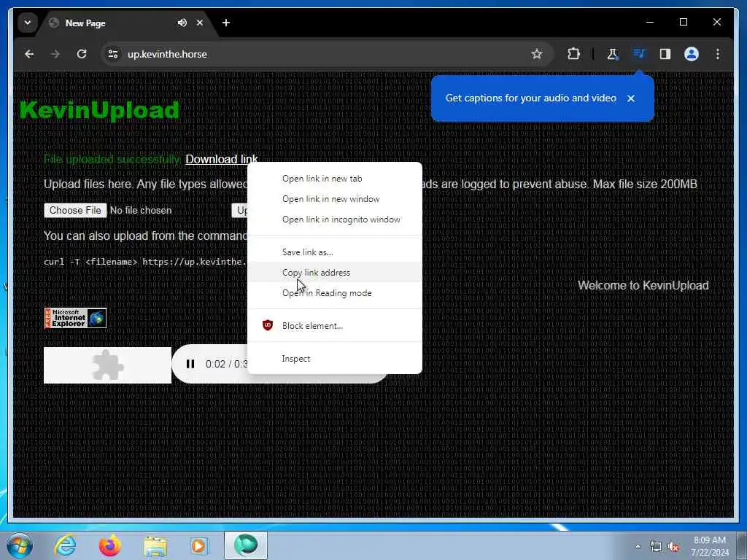Click the active browser taskbar button

click(246, 545)
